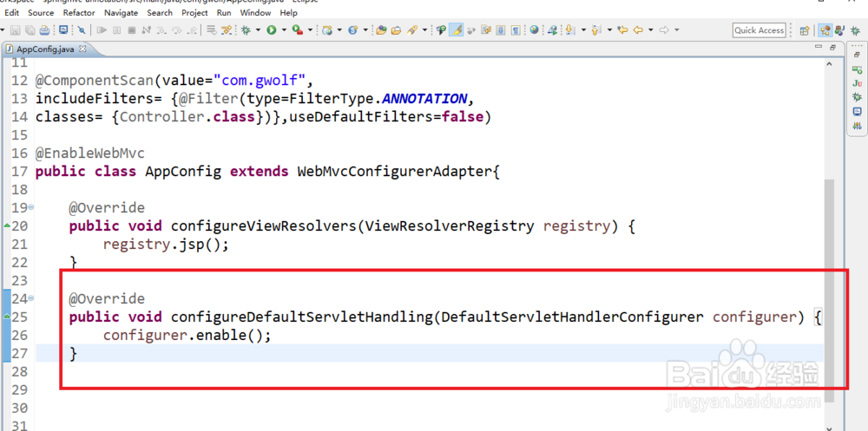Click the Search flashlight icon
The width and height of the screenshot is (868, 431).
(411, 30)
